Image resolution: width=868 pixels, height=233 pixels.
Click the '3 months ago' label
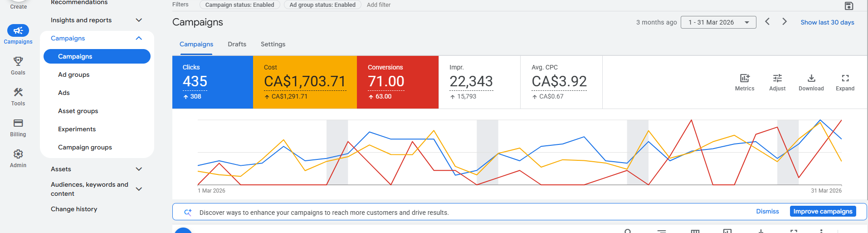tap(656, 22)
